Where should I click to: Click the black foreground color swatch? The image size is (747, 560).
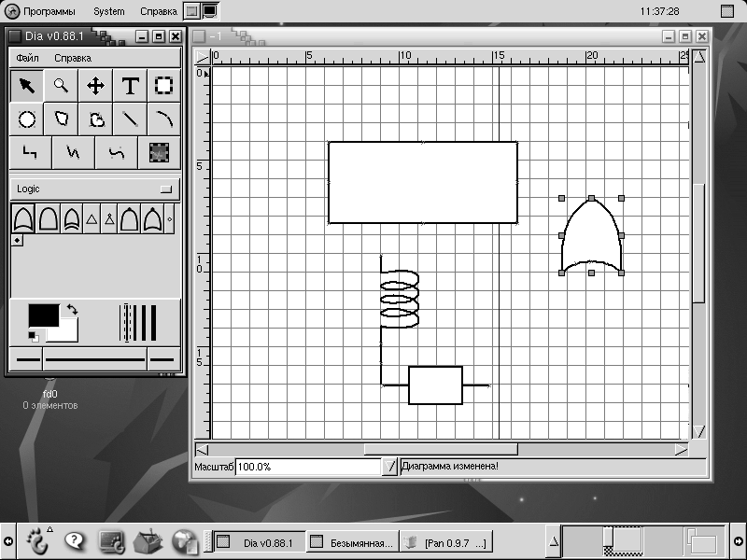pos(43,315)
